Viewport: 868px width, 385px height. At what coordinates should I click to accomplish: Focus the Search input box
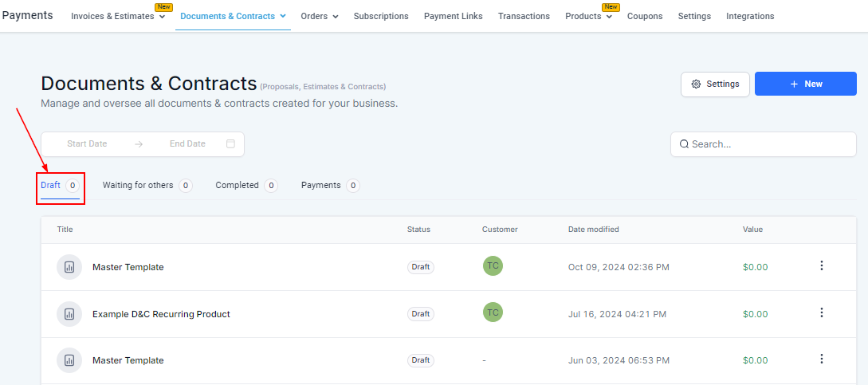click(x=769, y=144)
